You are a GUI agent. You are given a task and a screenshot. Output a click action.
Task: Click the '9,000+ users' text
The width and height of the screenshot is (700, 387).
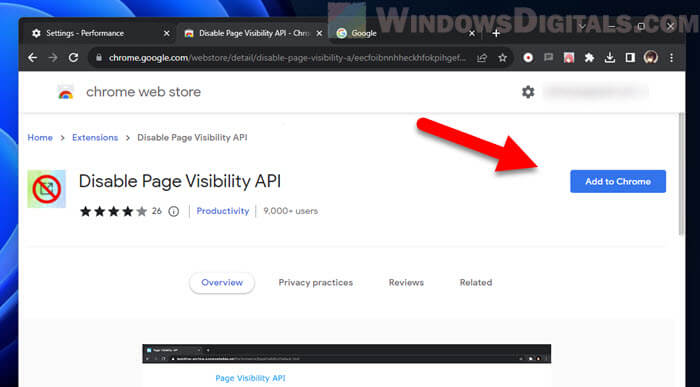pyautogui.click(x=291, y=211)
